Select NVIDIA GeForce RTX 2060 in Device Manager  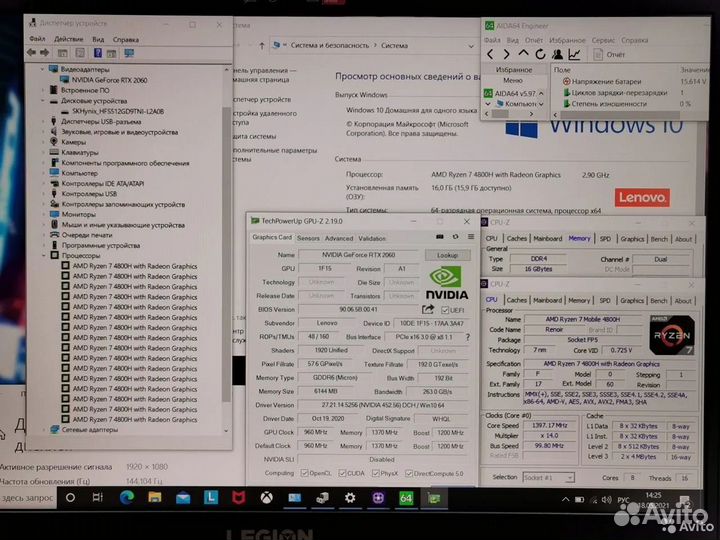pos(109,80)
